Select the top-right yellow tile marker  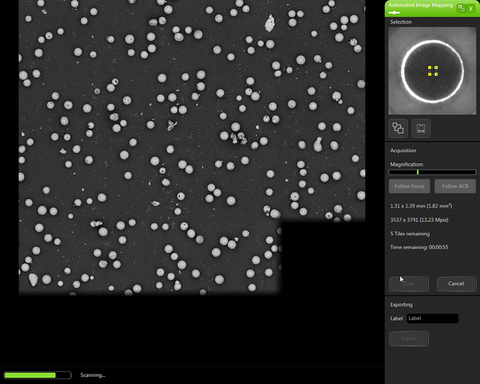coord(436,68)
